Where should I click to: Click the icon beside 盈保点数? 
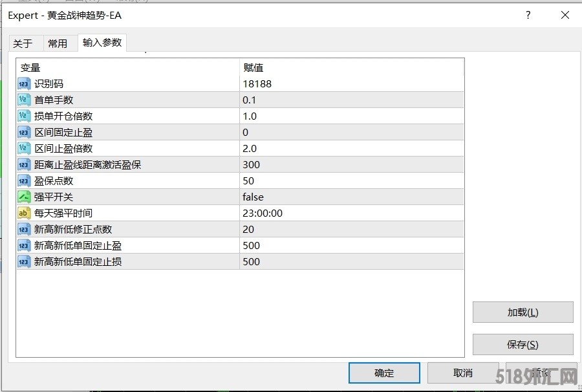pos(24,180)
